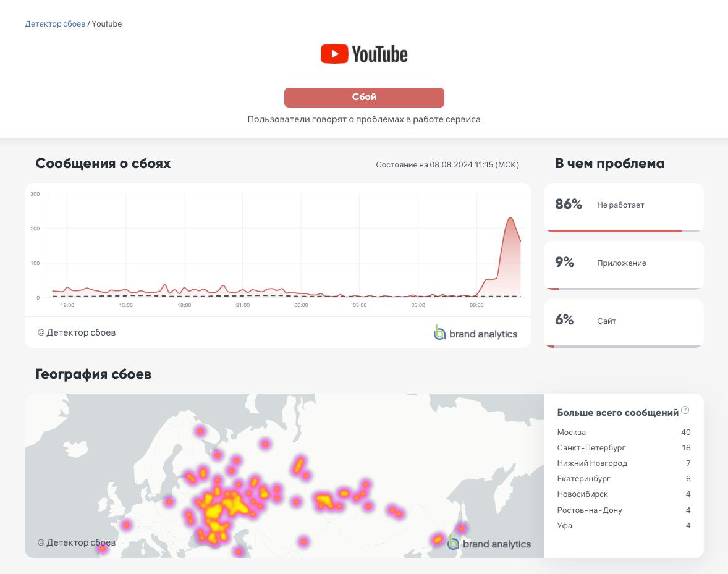
Task: Click the peak of the outage graph
Action: point(510,218)
